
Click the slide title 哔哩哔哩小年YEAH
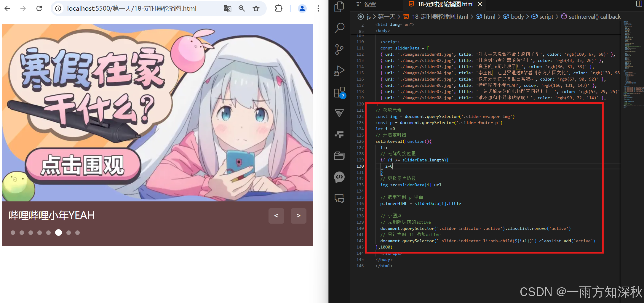tap(52, 215)
